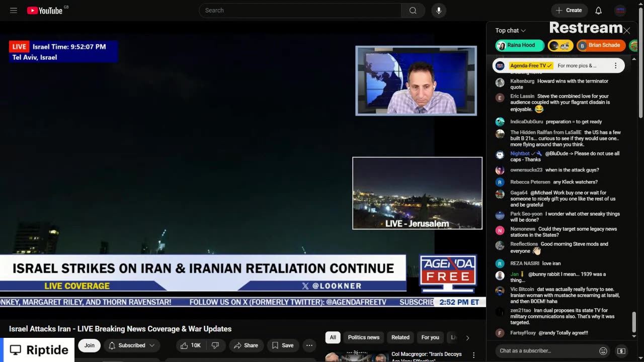Open the YouTube hamburger guide menu
Screen dimensions: 644x362
(x=14, y=10)
